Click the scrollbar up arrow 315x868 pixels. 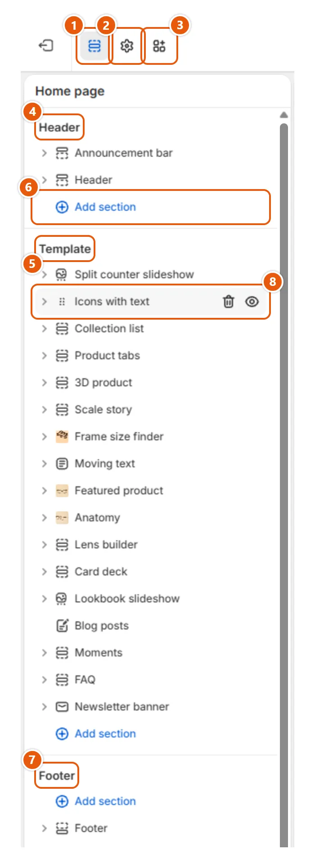(x=283, y=115)
